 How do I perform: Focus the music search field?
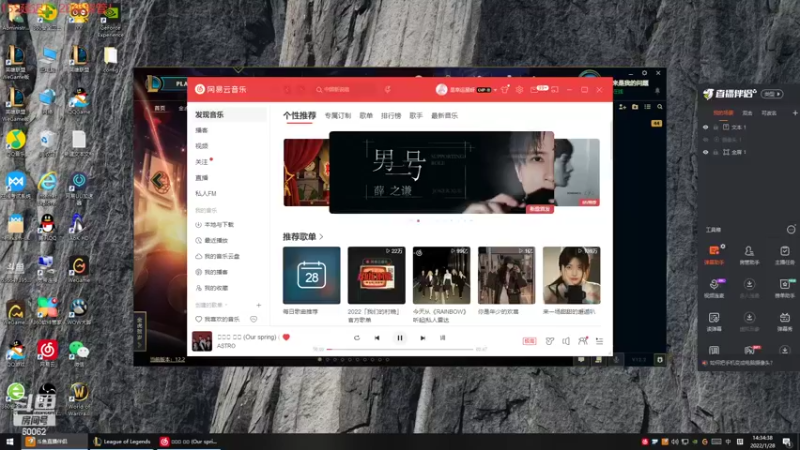tap(347, 89)
